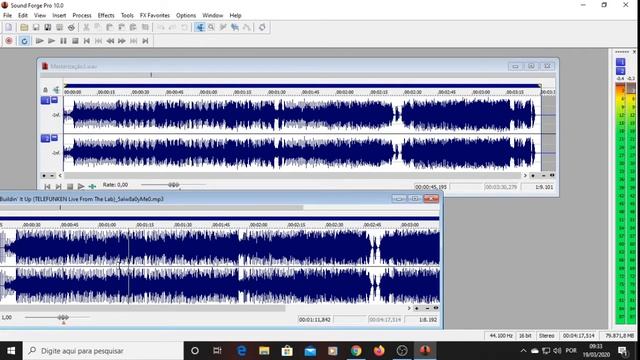Open the FX Favorites menu
Screen dimensions: 640x360
(x=155, y=15)
